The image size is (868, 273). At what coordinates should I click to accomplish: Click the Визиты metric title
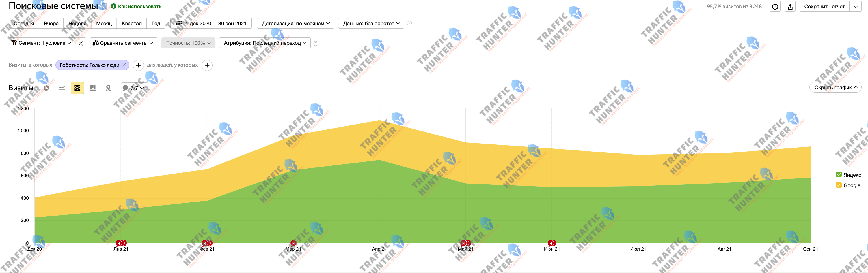21,88
